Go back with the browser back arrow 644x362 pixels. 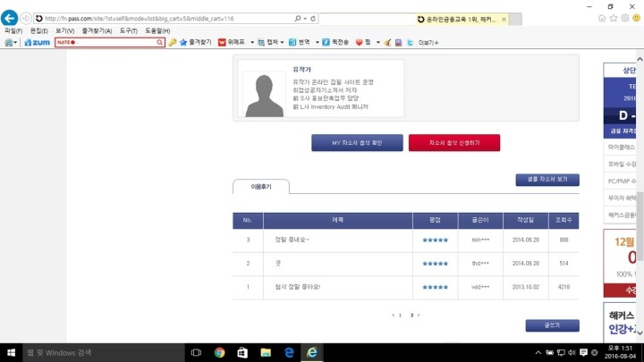(9, 18)
